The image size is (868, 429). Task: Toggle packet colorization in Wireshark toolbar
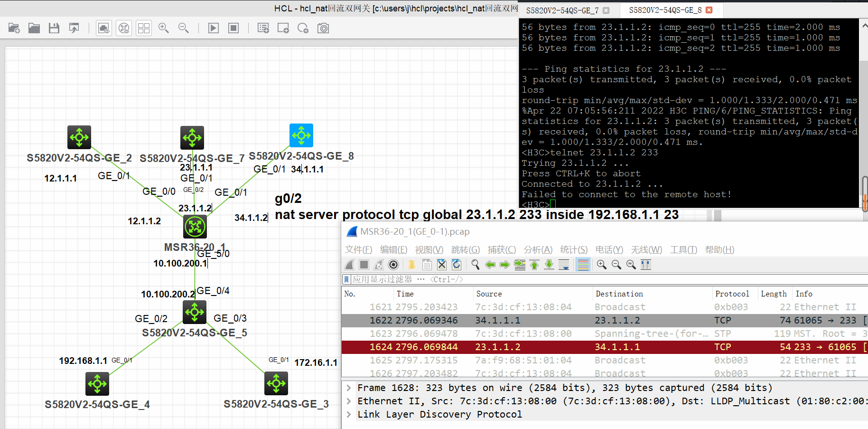tap(583, 265)
